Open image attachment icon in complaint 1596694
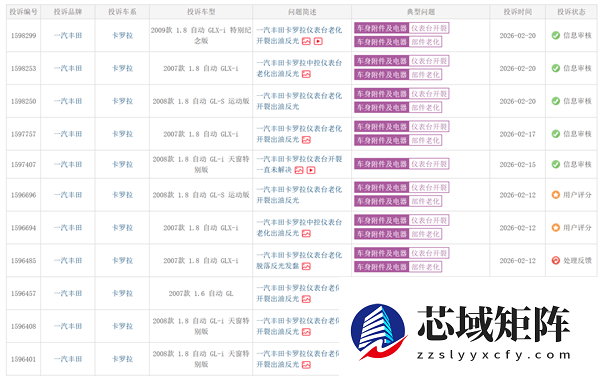The height and width of the screenshot is (377, 600). tap(306, 233)
